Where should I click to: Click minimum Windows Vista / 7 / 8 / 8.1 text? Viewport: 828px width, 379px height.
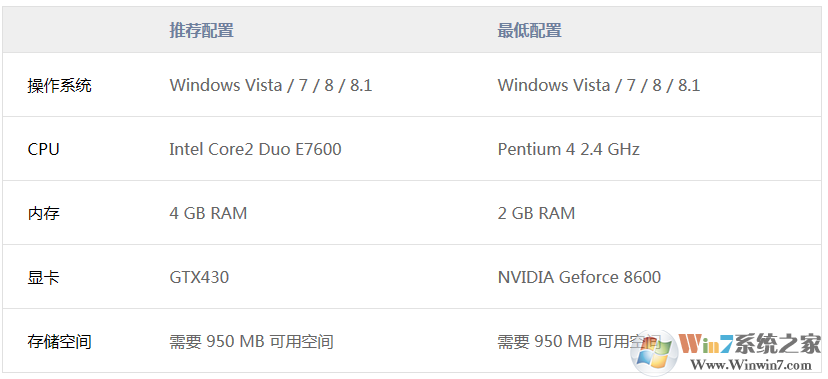[x=599, y=85]
